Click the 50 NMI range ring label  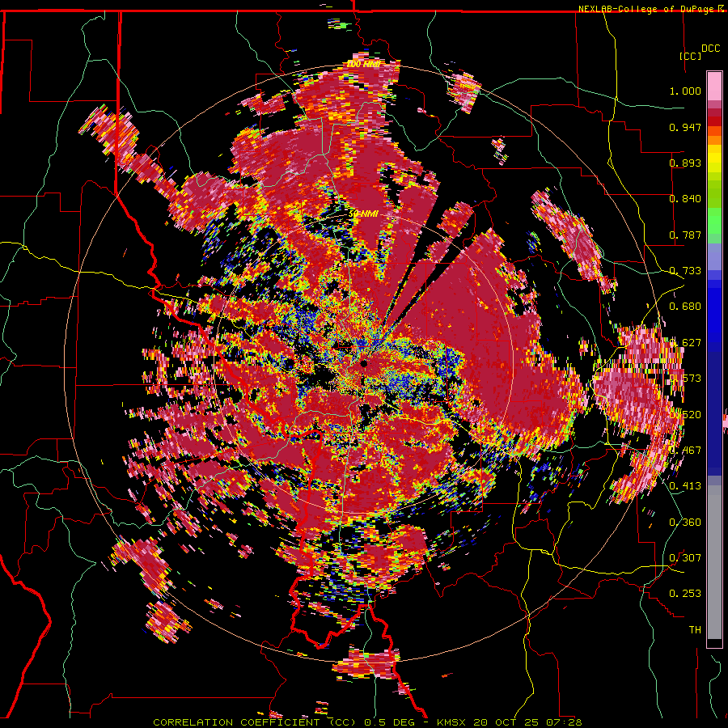363,214
